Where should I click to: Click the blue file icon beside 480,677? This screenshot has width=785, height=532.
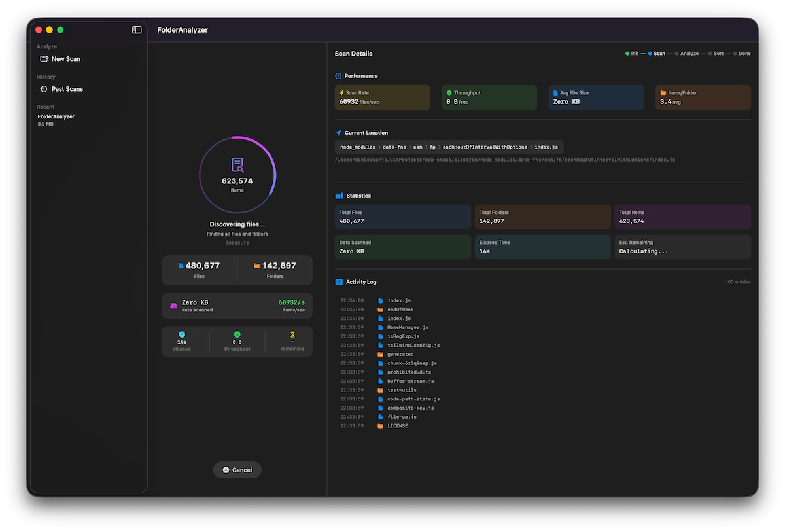tap(181, 266)
